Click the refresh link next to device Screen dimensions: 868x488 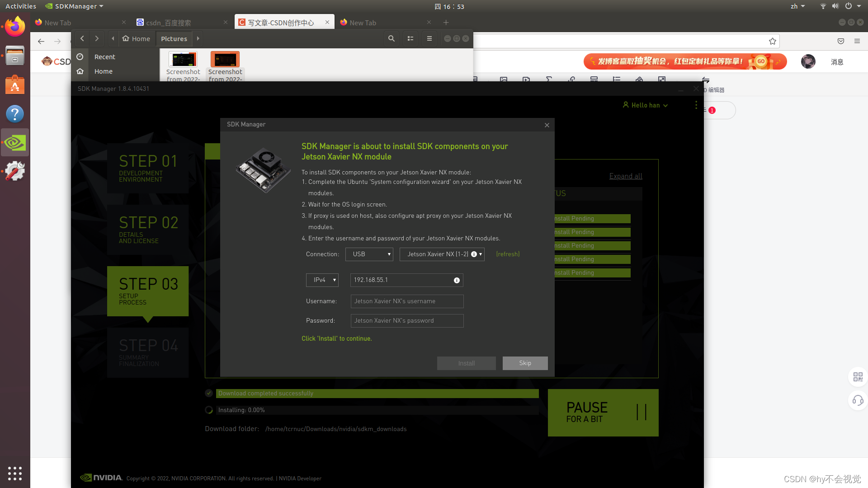[x=508, y=254]
